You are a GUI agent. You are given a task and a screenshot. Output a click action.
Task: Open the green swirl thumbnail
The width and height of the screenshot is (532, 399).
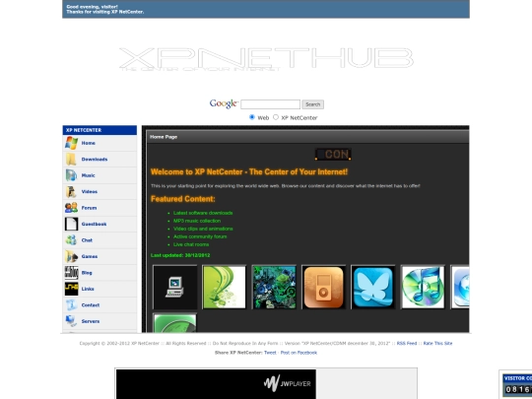coord(224,288)
